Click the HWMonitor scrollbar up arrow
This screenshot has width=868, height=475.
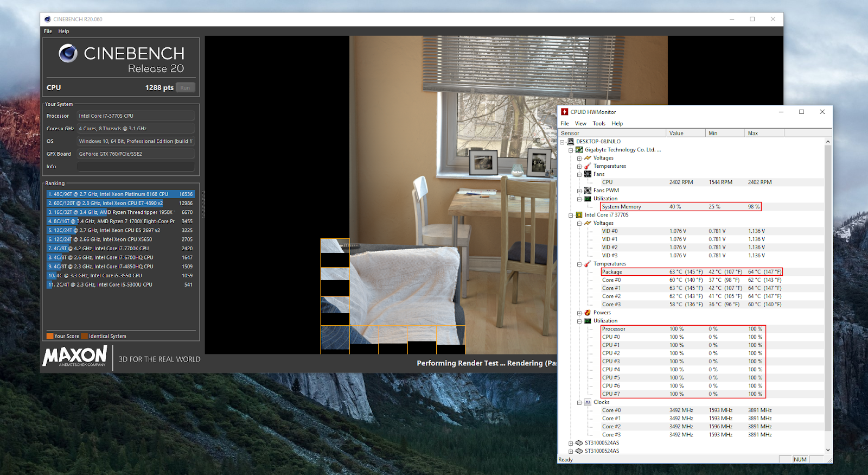tap(828, 142)
